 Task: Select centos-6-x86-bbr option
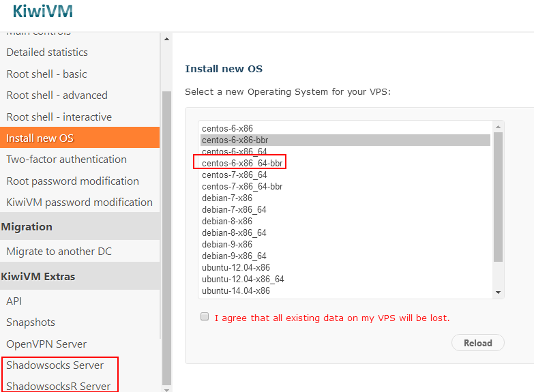(345, 140)
